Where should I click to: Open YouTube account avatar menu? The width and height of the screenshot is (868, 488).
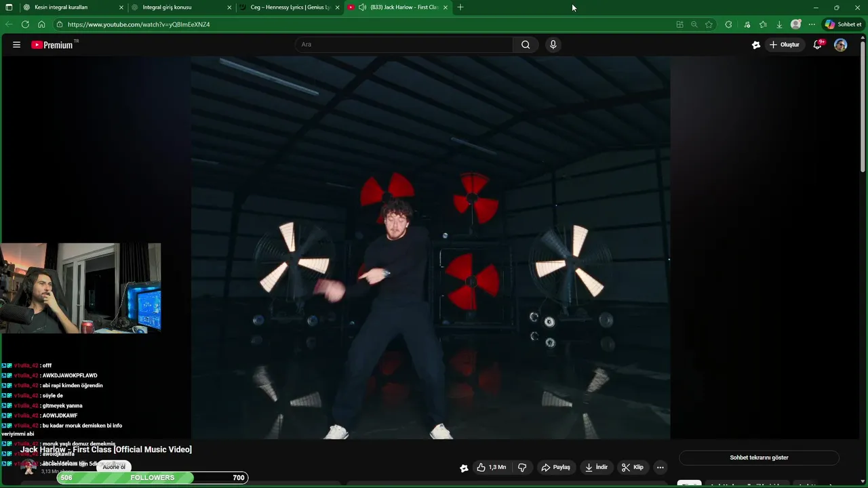point(840,45)
